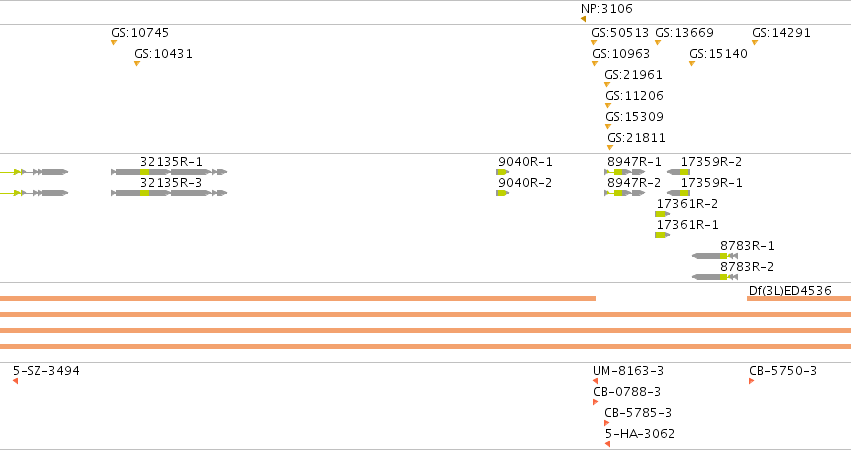The height and width of the screenshot is (450, 851).
Task: Click the 5-HA-3062 text label
Action: tap(640, 434)
